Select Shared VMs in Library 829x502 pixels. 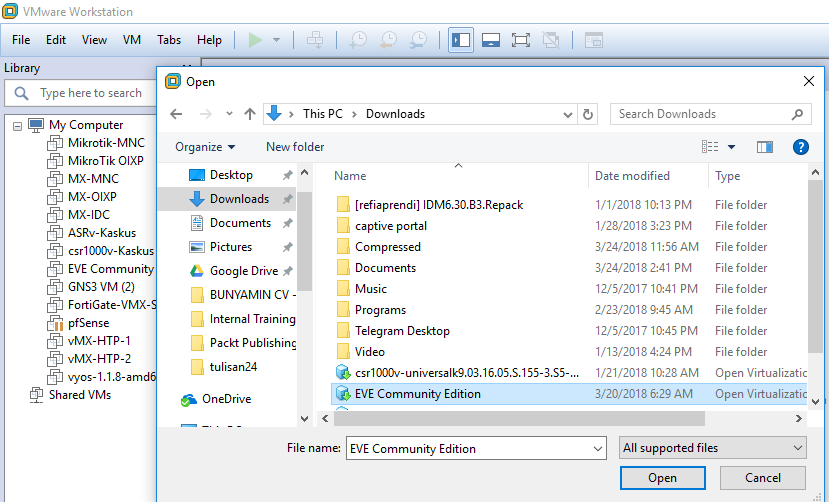pos(80,395)
